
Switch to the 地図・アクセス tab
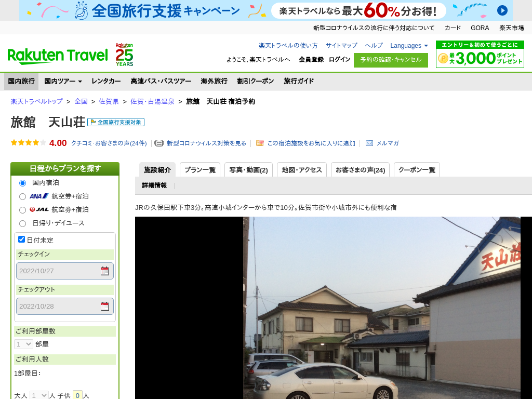pyautogui.click(x=302, y=170)
